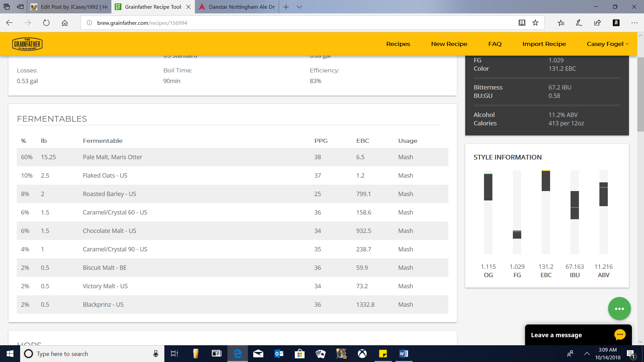Click the Leave a message button
Viewport: 644px width, 362px height.
(x=578, y=335)
